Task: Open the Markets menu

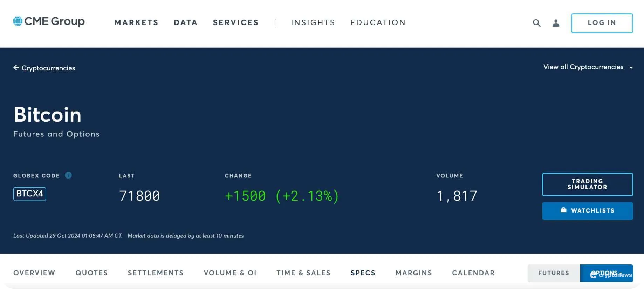Action: coord(136,23)
